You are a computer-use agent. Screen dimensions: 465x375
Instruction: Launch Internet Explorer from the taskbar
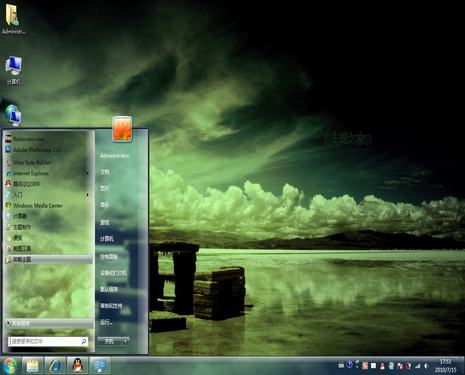click(55, 366)
